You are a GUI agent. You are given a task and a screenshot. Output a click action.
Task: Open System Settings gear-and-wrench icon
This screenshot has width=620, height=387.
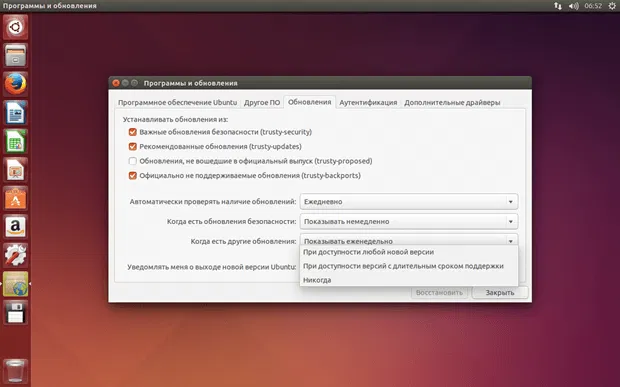click(15, 255)
